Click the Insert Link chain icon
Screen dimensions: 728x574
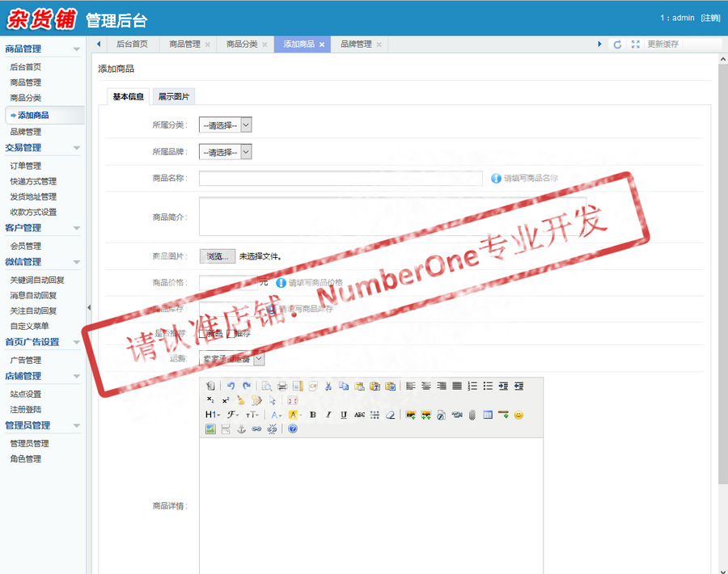(254, 428)
